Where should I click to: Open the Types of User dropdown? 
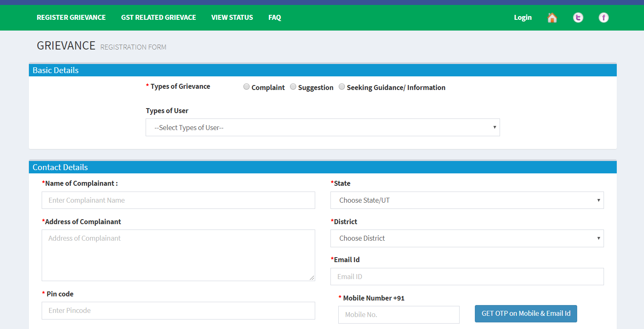(323, 127)
